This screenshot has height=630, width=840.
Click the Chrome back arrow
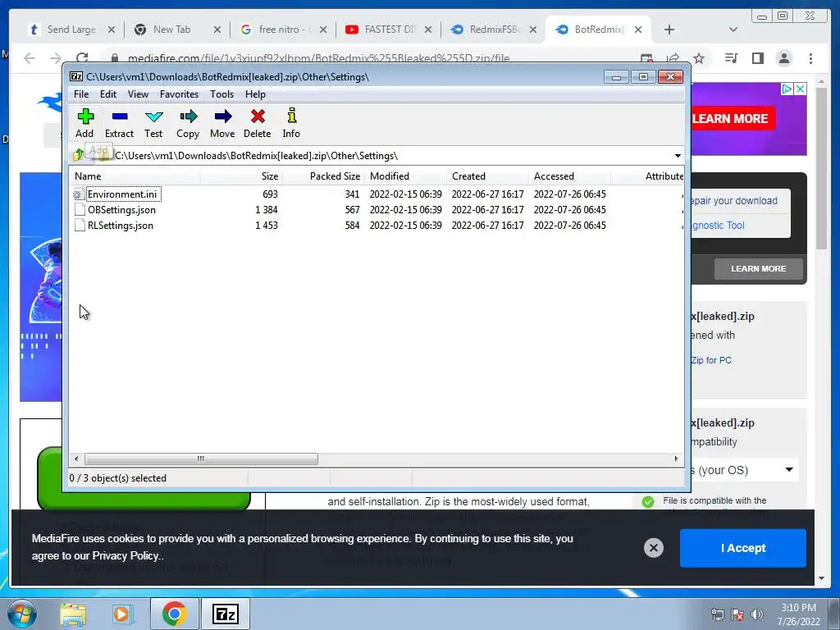click(30, 58)
